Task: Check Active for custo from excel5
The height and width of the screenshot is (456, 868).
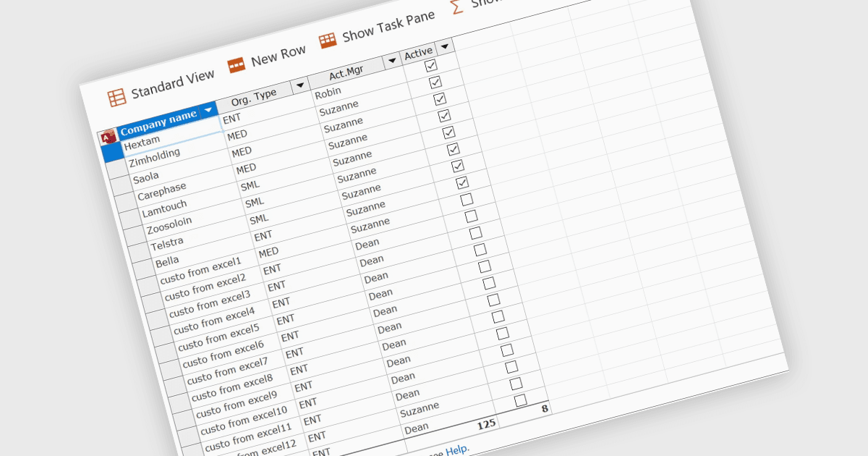Action: 485,266
